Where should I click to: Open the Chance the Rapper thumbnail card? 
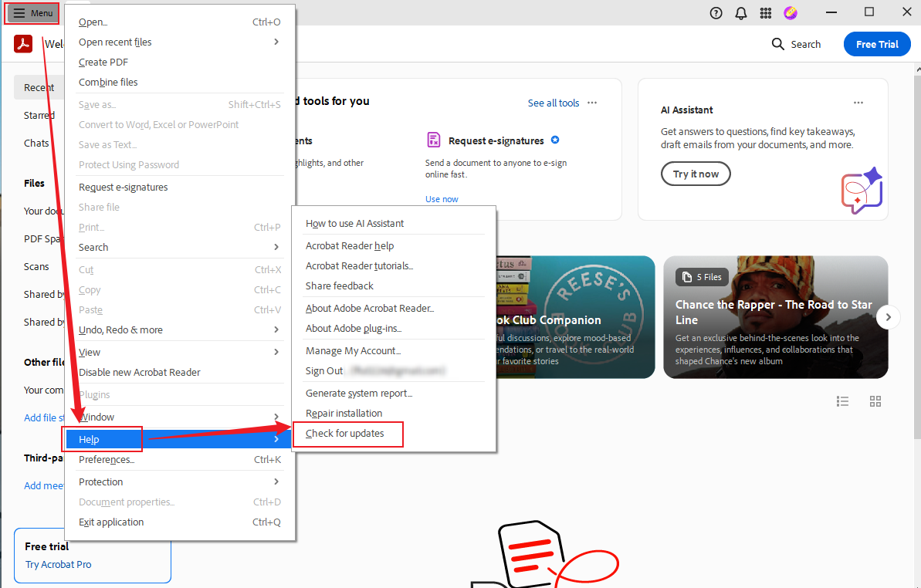(775, 317)
